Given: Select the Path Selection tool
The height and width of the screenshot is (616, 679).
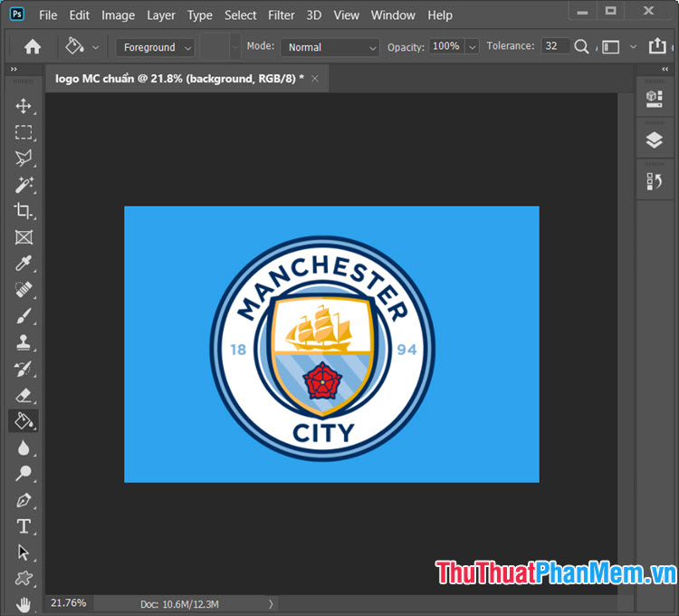Looking at the screenshot, I should tap(24, 553).
